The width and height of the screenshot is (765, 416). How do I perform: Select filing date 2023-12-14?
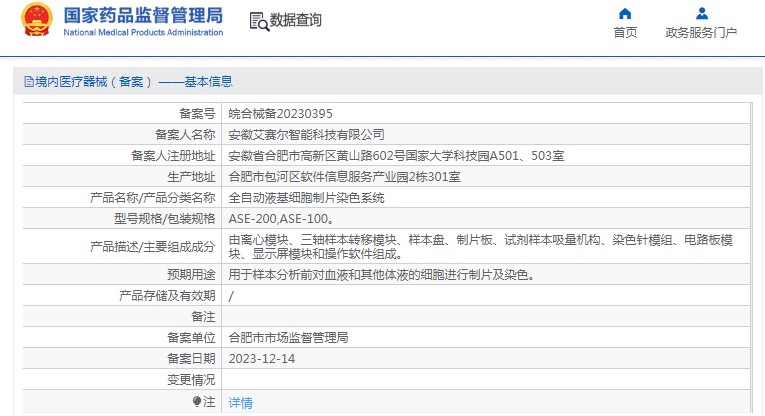point(262,358)
